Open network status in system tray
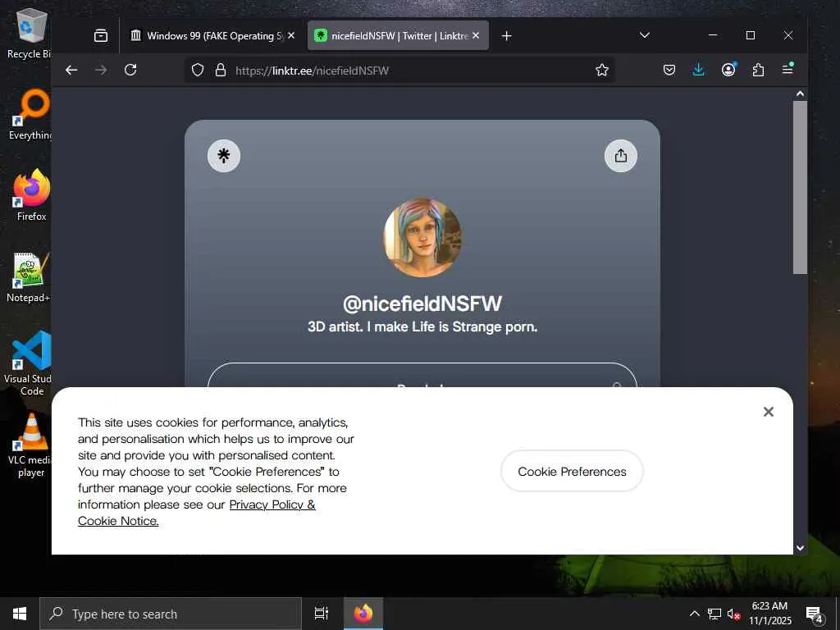Viewport: 840px width, 630px height. click(x=714, y=614)
